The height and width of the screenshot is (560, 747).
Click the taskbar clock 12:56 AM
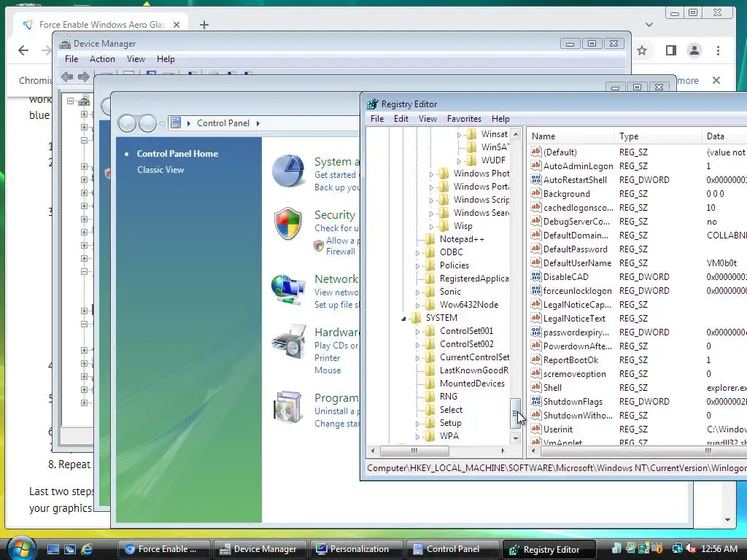[x=719, y=549]
